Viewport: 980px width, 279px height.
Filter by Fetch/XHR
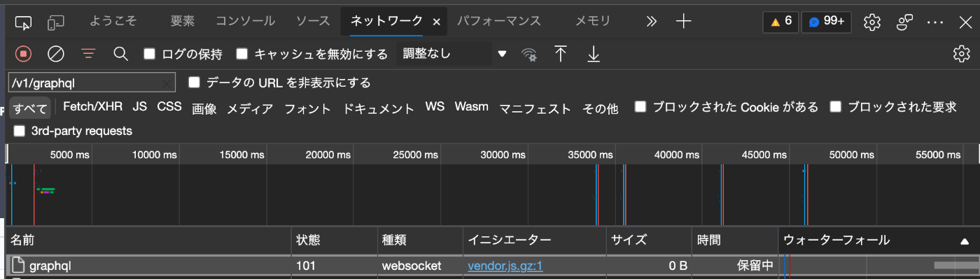[92, 107]
